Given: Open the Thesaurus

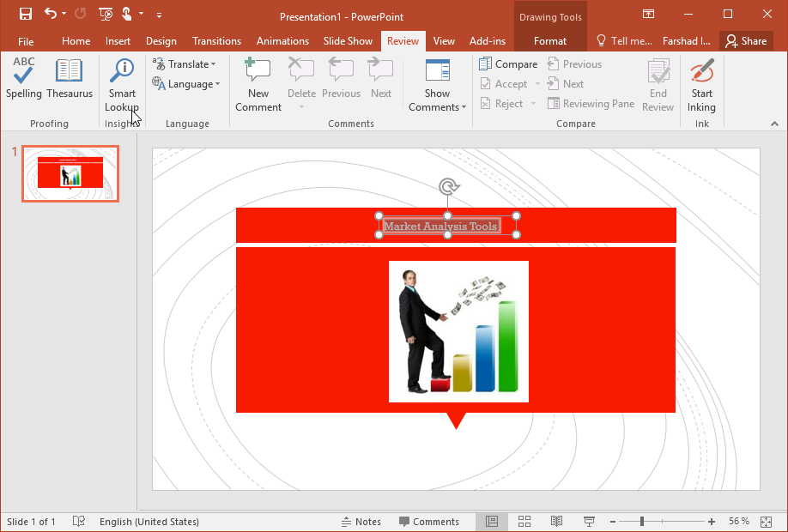Looking at the screenshot, I should point(70,78).
